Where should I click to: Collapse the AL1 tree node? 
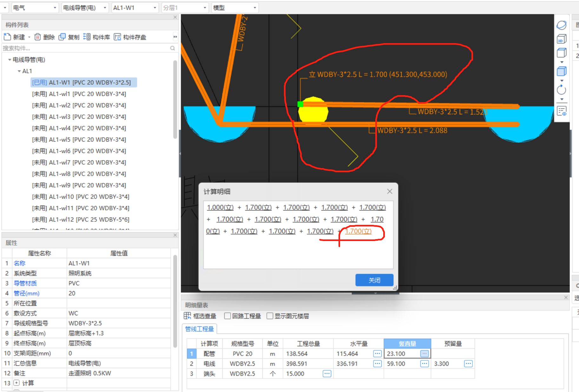19,71
